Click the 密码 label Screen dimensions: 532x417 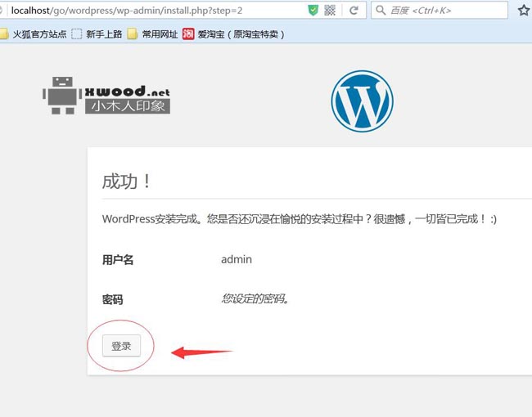pos(112,299)
